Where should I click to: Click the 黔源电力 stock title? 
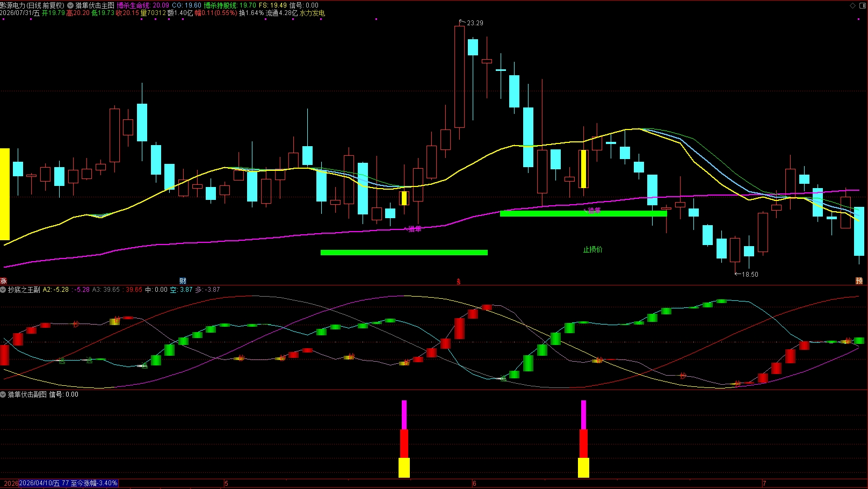13,5
